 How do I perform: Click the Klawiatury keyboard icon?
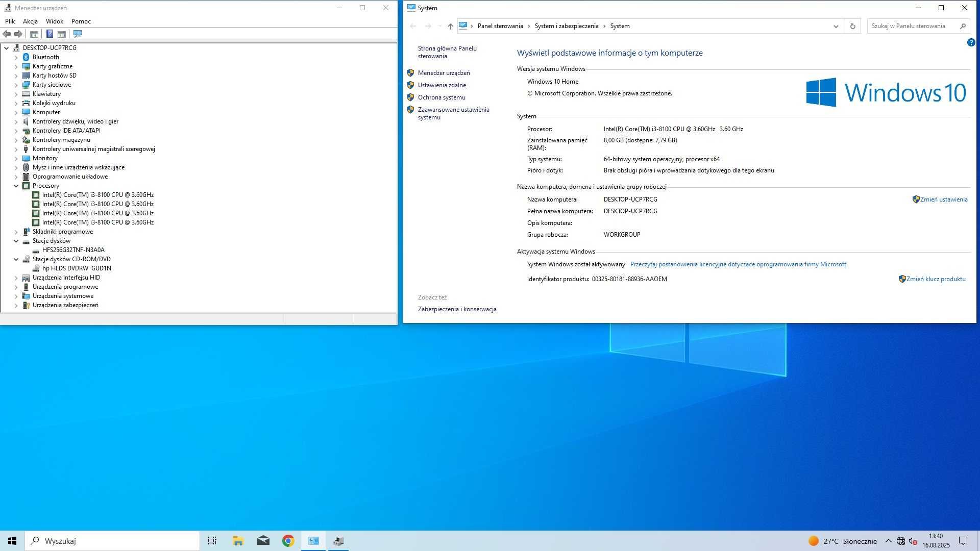(26, 94)
